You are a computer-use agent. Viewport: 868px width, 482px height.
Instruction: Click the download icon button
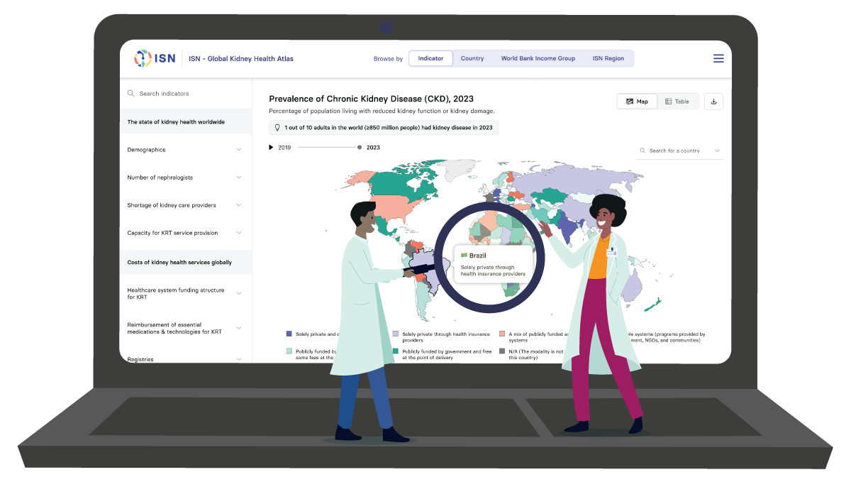click(713, 102)
